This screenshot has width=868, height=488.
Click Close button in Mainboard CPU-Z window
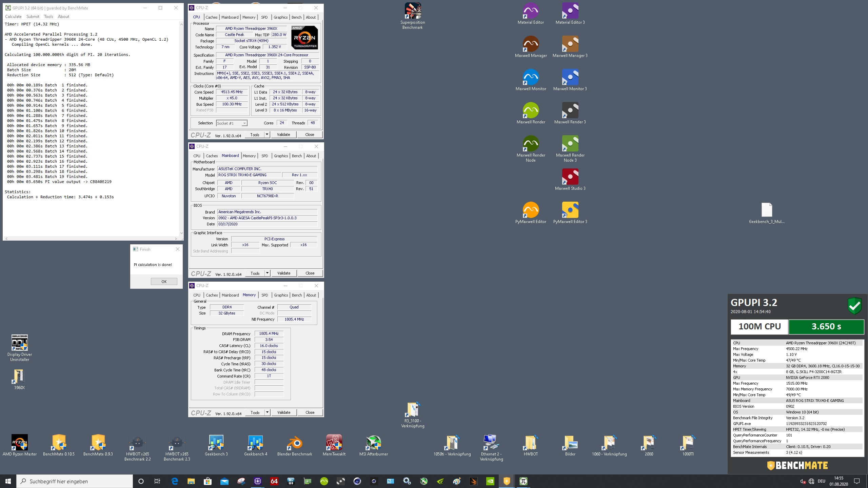[310, 273]
